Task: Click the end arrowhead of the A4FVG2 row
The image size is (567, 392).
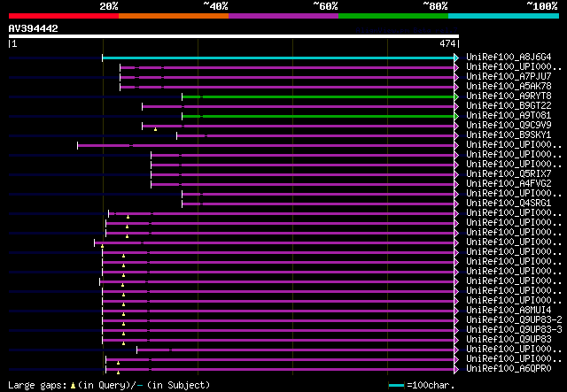Action: (x=456, y=185)
